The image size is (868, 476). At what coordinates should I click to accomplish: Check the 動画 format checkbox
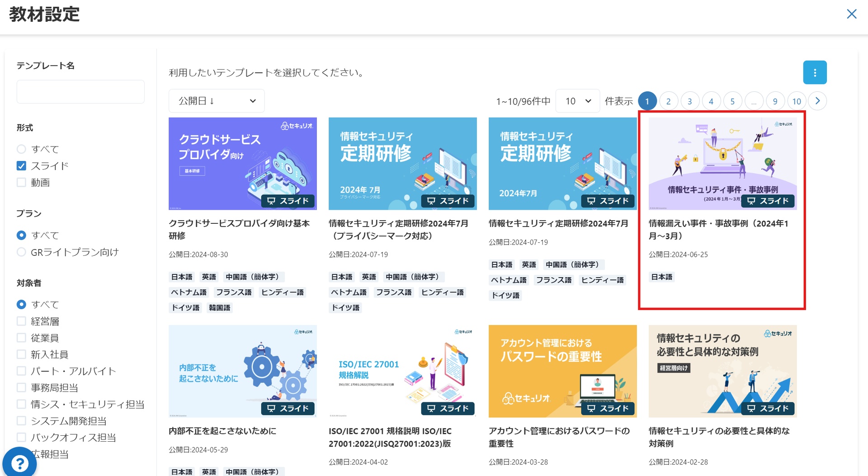[21, 183]
